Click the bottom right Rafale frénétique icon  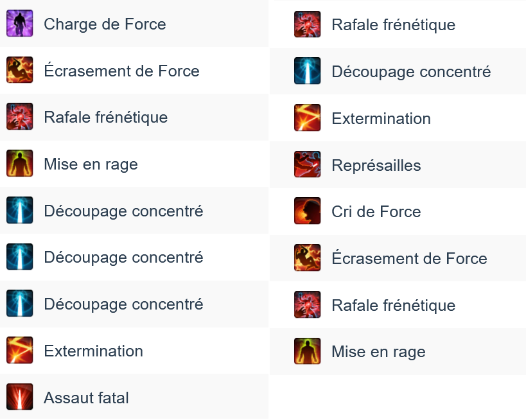[x=307, y=304]
